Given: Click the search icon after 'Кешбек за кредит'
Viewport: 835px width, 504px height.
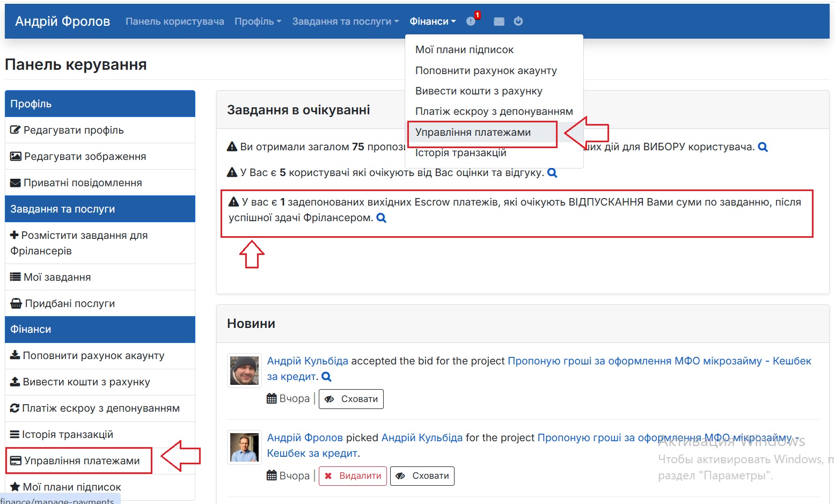Looking at the screenshot, I should click(x=326, y=376).
